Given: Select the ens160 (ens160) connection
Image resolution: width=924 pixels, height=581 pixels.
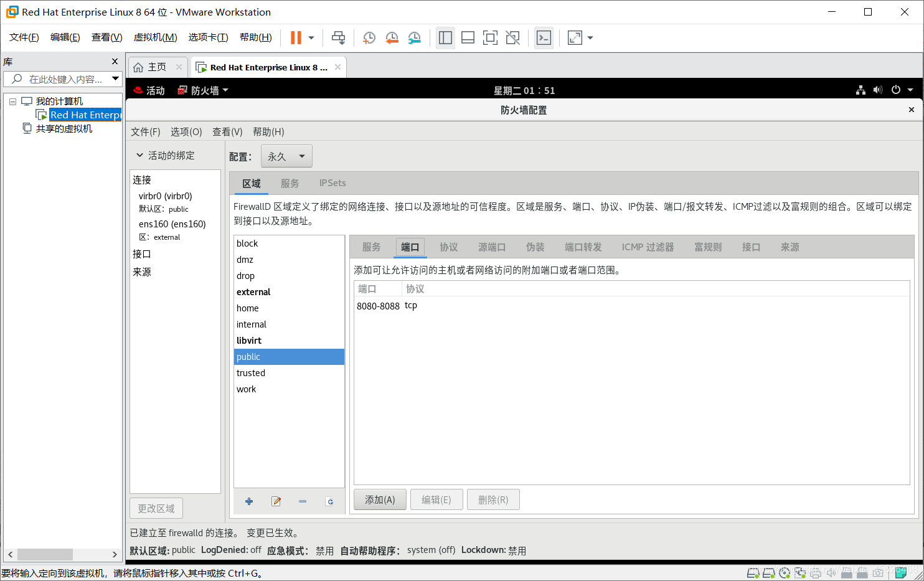Looking at the screenshot, I should 172,224.
